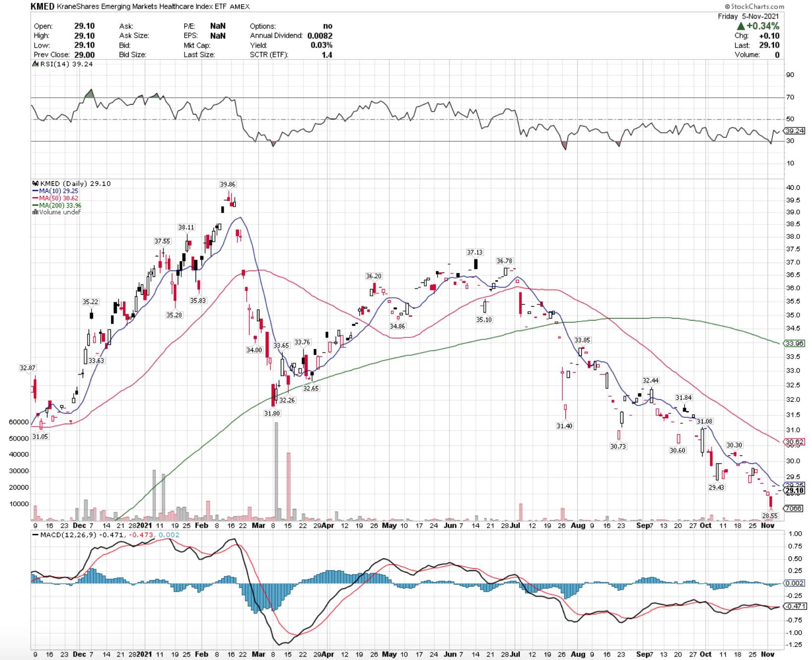Click the 28.55 November low price label

click(x=770, y=516)
